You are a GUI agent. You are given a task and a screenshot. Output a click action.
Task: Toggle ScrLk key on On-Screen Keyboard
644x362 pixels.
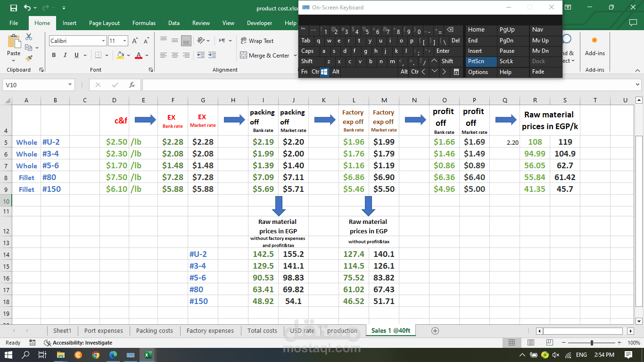coord(512,61)
